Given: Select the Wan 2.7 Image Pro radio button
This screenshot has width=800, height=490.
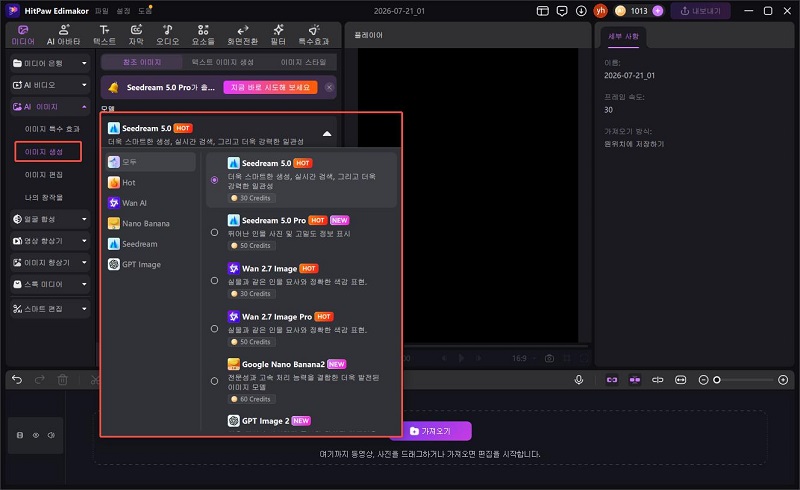Looking at the screenshot, I should tap(214, 329).
